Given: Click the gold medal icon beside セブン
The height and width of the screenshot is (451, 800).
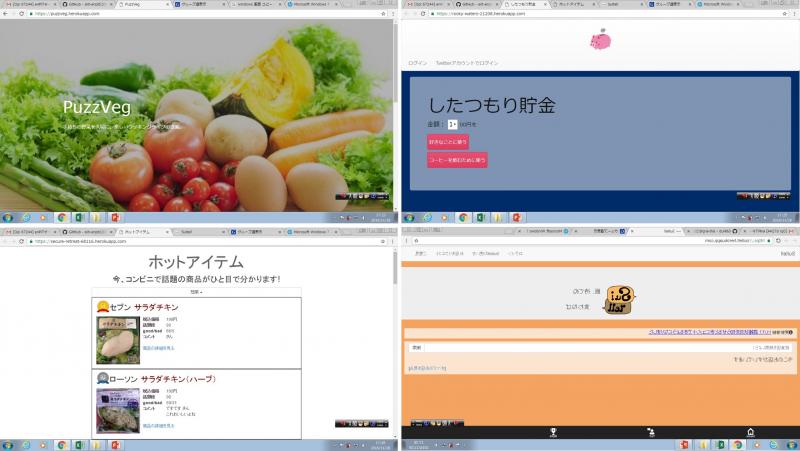Looking at the screenshot, I should [101, 307].
